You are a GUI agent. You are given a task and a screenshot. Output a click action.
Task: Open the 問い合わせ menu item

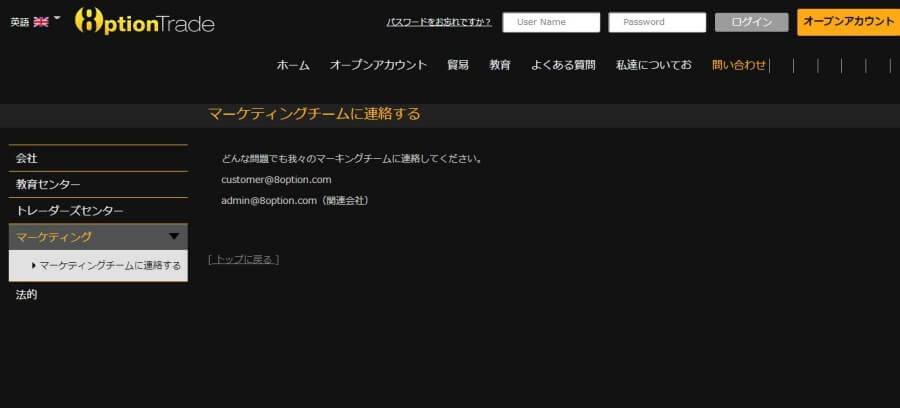pyautogui.click(x=739, y=65)
